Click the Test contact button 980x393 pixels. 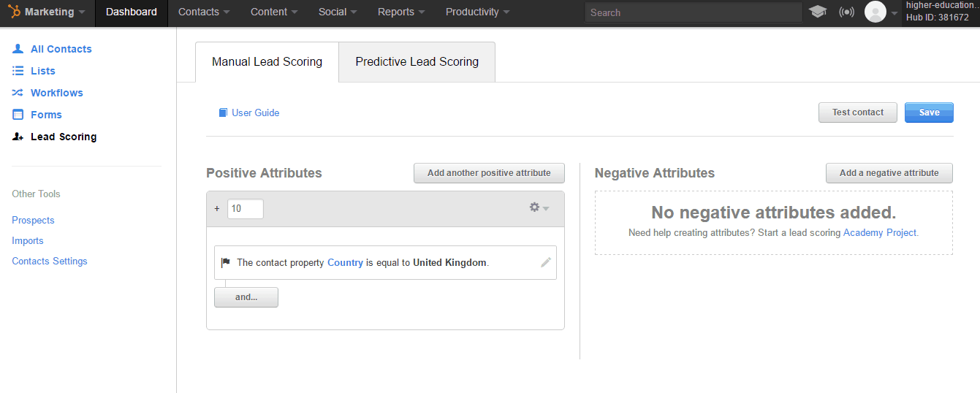pyautogui.click(x=858, y=112)
